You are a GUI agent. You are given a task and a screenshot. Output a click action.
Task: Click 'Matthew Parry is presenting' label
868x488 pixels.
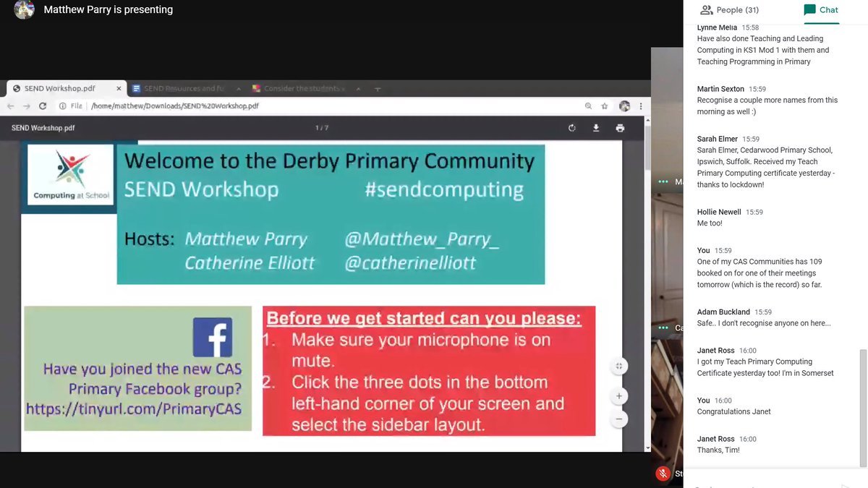point(109,10)
